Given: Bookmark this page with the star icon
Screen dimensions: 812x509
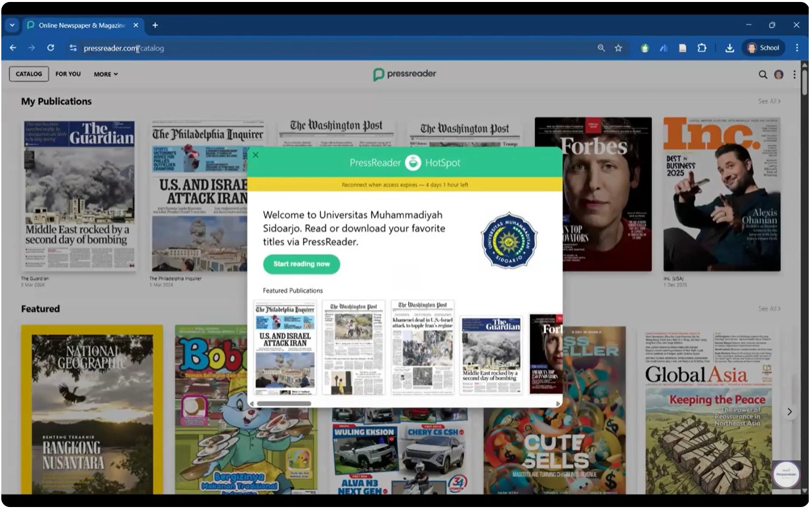Looking at the screenshot, I should 618,48.
